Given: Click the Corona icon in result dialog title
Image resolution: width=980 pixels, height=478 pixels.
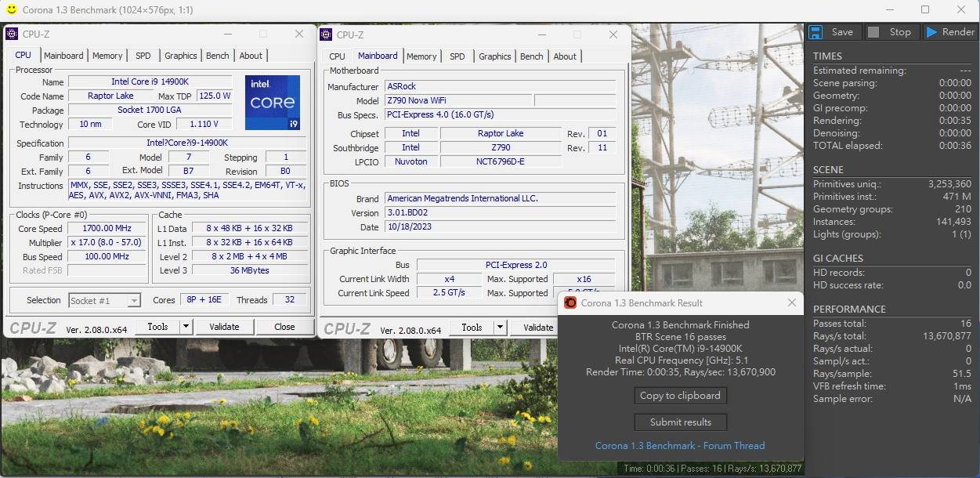Looking at the screenshot, I should pyautogui.click(x=570, y=303).
